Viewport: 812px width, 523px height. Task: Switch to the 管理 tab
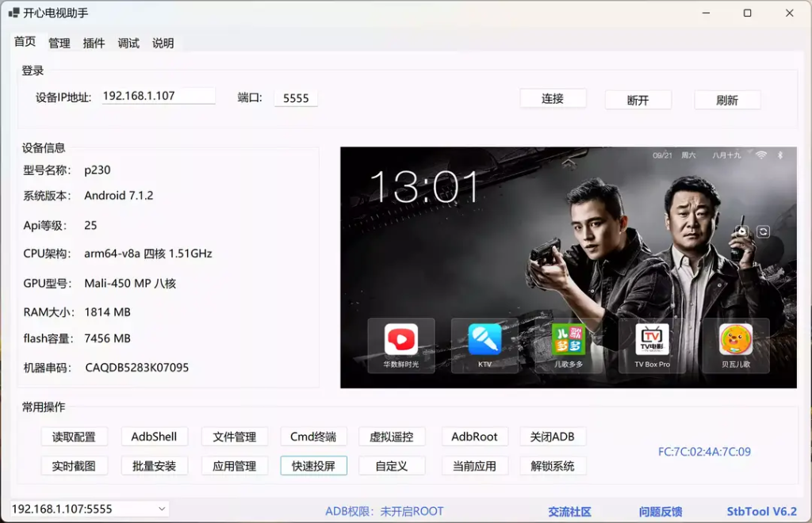point(59,43)
